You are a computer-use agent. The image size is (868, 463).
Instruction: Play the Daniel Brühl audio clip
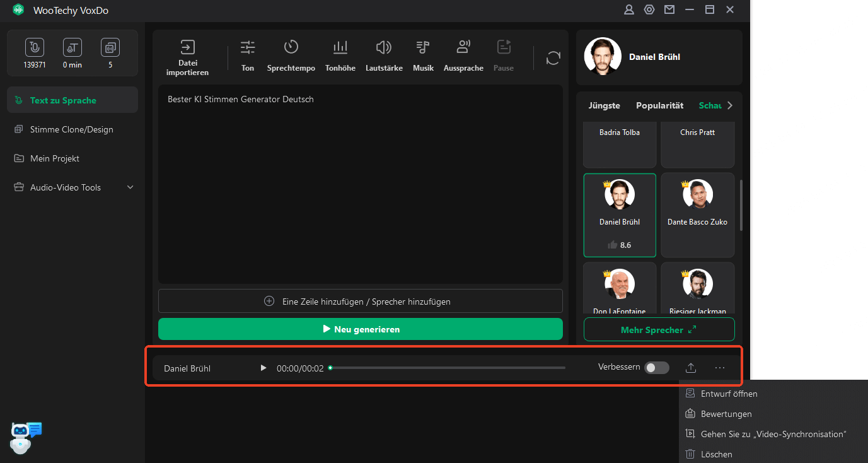[x=263, y=368]
